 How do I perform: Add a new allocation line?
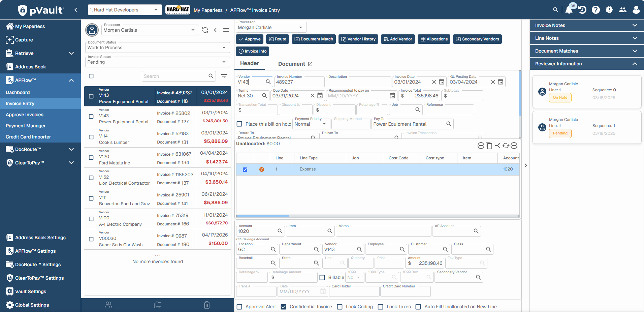[481, 146]
